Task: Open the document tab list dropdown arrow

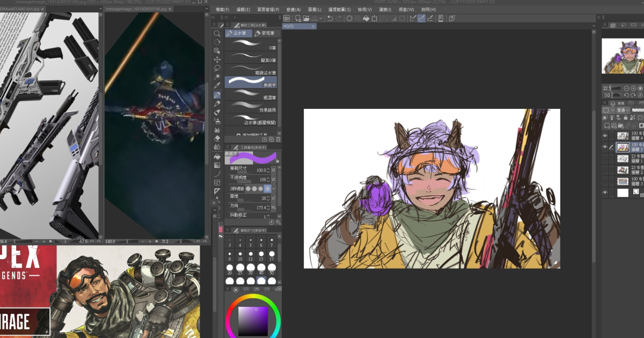Action: [x=594, y=26]
